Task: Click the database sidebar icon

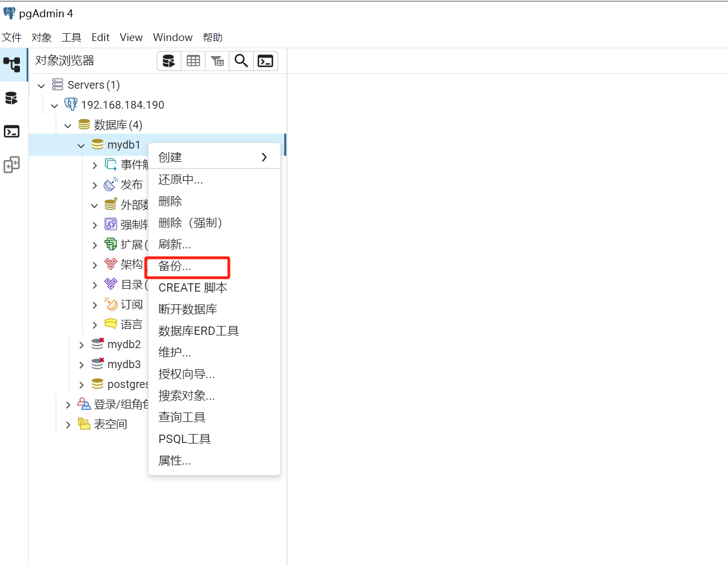Action: [x=12, y=98]
